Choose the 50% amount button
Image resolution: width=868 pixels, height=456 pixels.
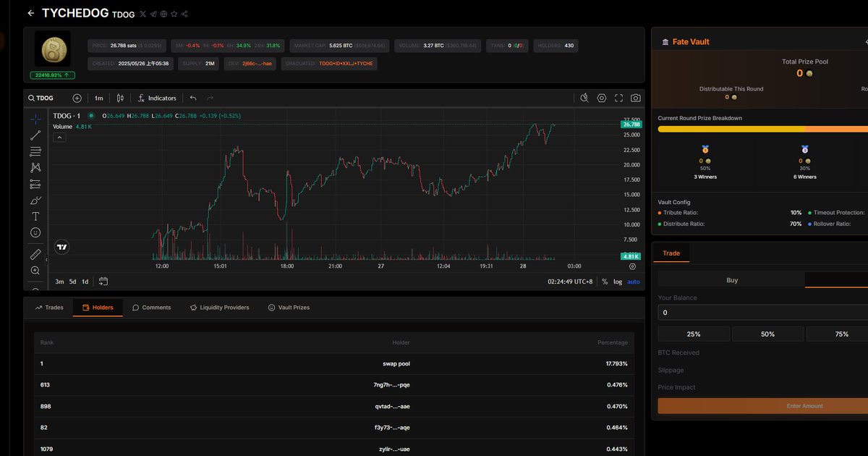pyautogui.click(x=767, y=334)
